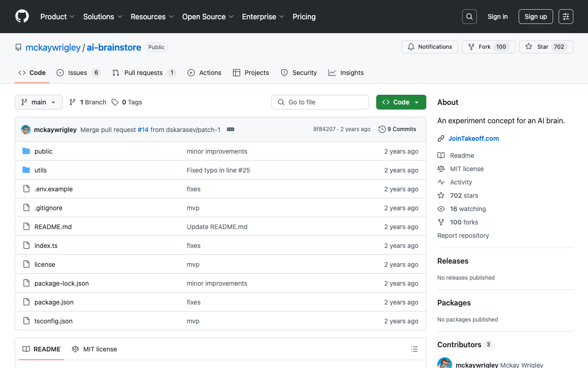Switch to the Security tab
The width and height of the screenshot is (588, 368).
[299, 73]
